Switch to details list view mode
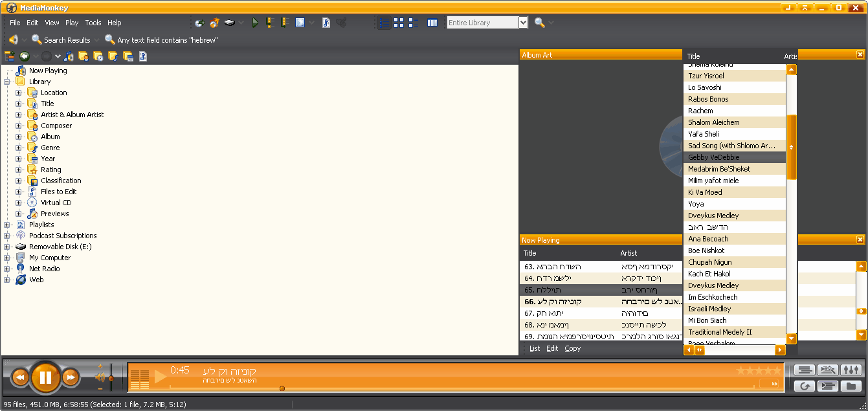Viewport: 868px width, 411px height. pyautogui.click(x=384, y=23)
